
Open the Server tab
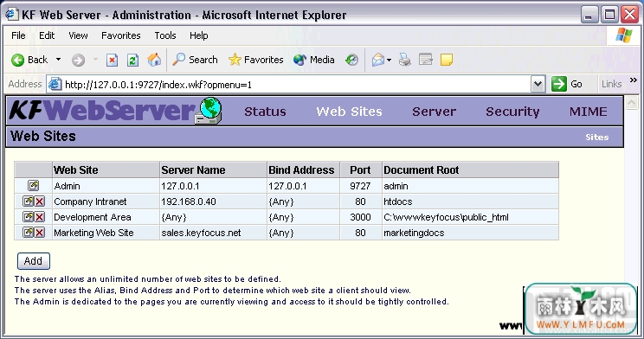tap(435, 112)
